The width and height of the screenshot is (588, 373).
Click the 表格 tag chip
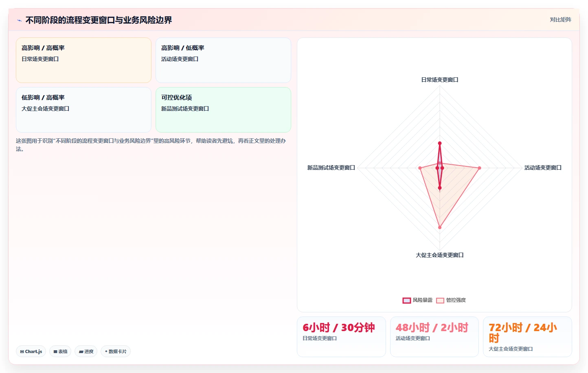point(60,351)
